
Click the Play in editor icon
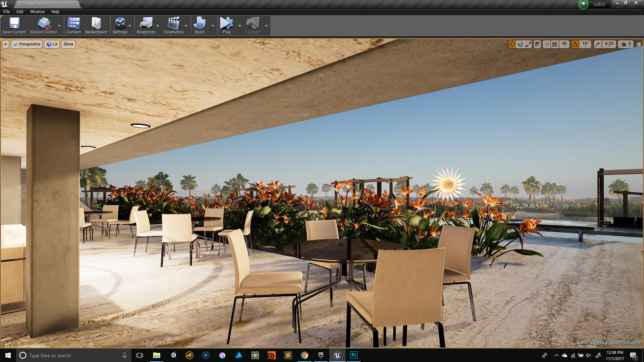point(226,25)
